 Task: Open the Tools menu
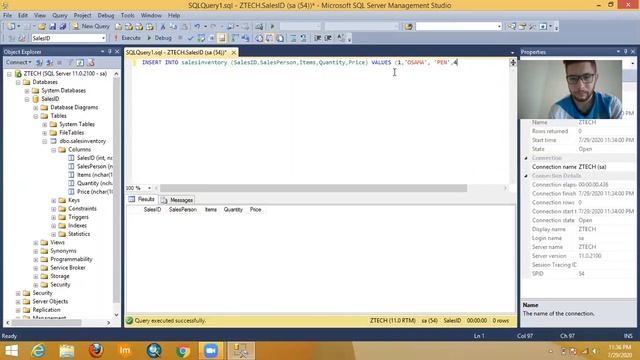pos(127,16)
